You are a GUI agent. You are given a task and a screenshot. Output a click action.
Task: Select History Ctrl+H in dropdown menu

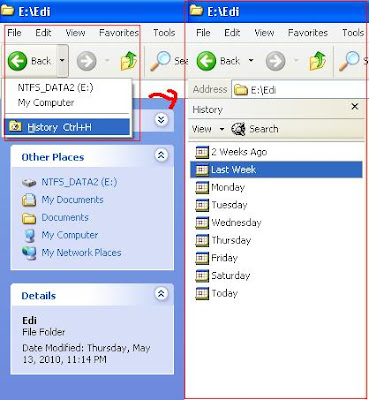point(67,127)
